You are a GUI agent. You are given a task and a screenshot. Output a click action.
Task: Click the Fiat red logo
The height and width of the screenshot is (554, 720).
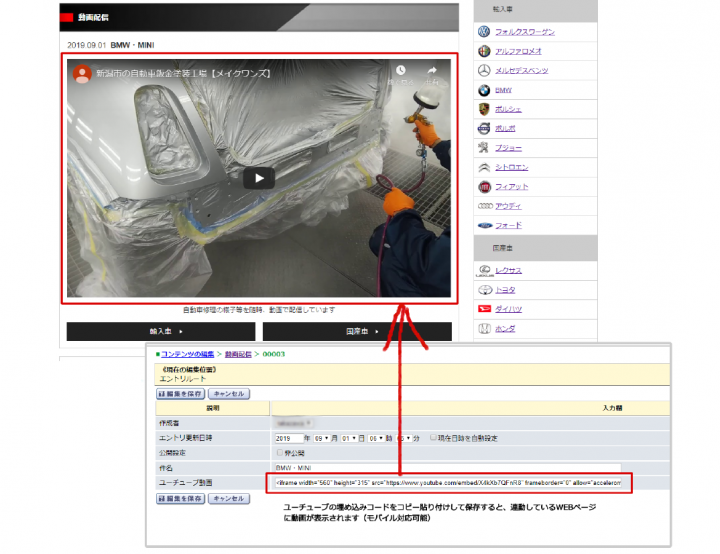(484, 187)
